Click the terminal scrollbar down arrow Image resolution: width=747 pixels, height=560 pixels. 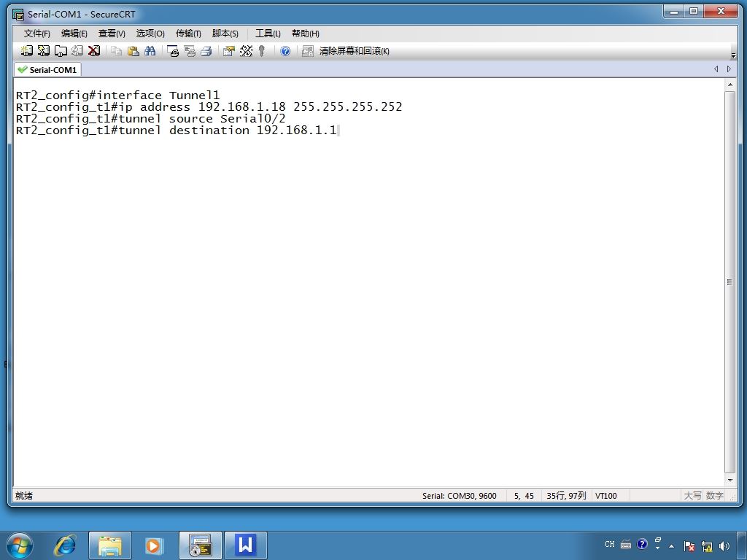click(729, 481)
